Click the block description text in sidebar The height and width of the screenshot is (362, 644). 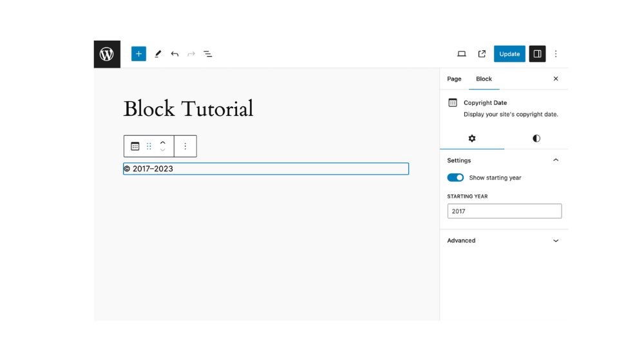511,114
